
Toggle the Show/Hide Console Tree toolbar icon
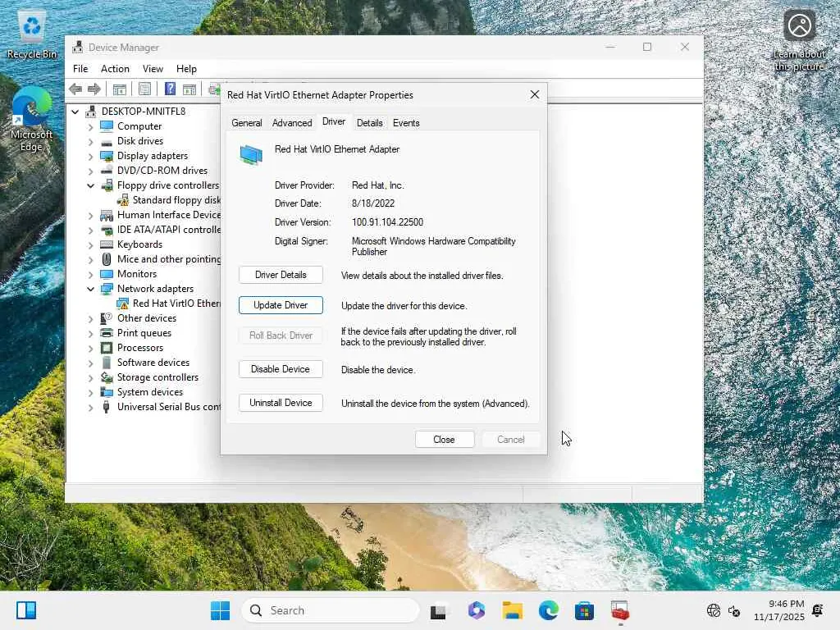point(120,89)
